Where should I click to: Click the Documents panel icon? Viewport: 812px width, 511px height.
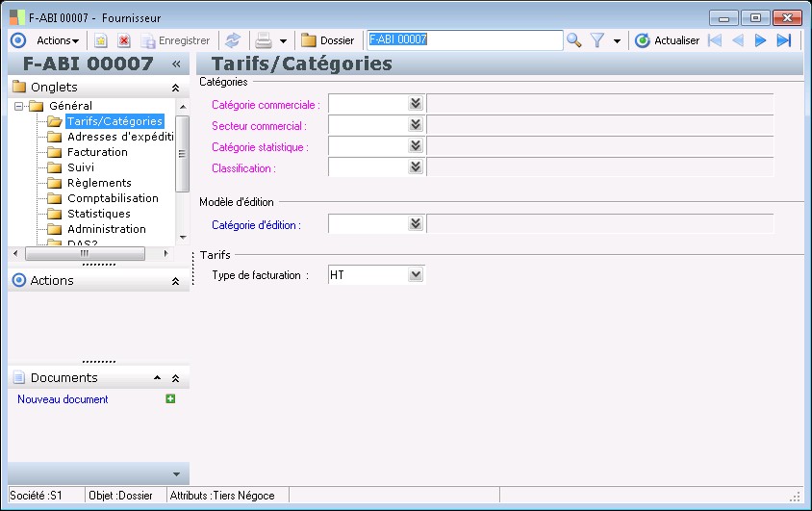(19, 377)
